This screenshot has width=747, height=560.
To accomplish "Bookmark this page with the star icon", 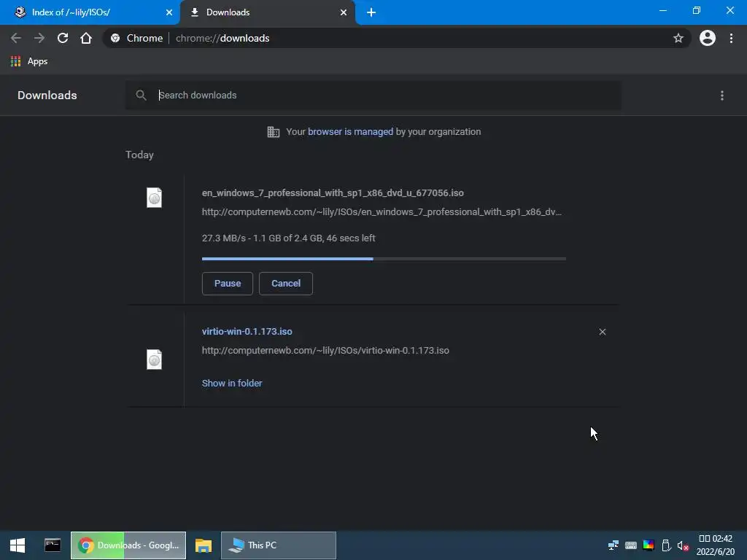I will [x=678, y=38].
